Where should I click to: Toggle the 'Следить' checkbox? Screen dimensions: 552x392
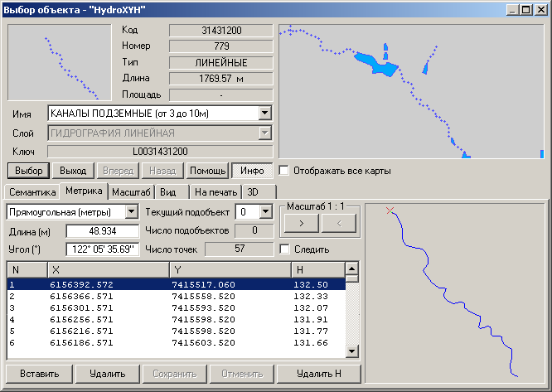click(x=285, y=249)
